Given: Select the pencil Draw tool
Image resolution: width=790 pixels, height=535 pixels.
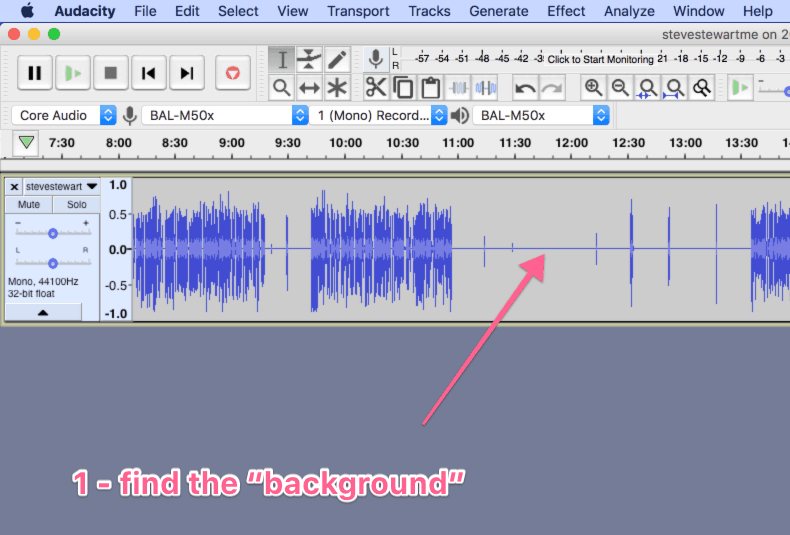Looking at the screenshot, I should point(337,60).
